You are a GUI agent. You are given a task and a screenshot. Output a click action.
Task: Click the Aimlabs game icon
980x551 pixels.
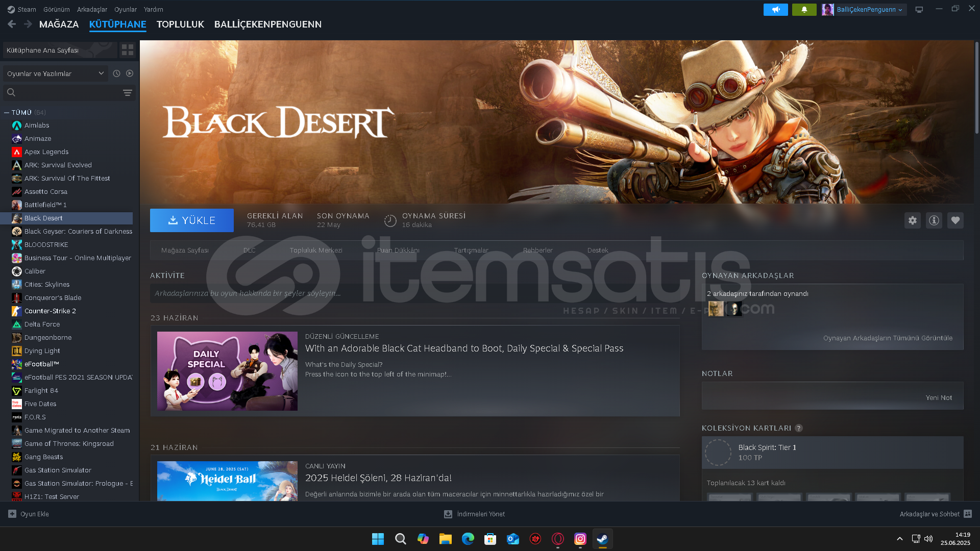point(17,125)
